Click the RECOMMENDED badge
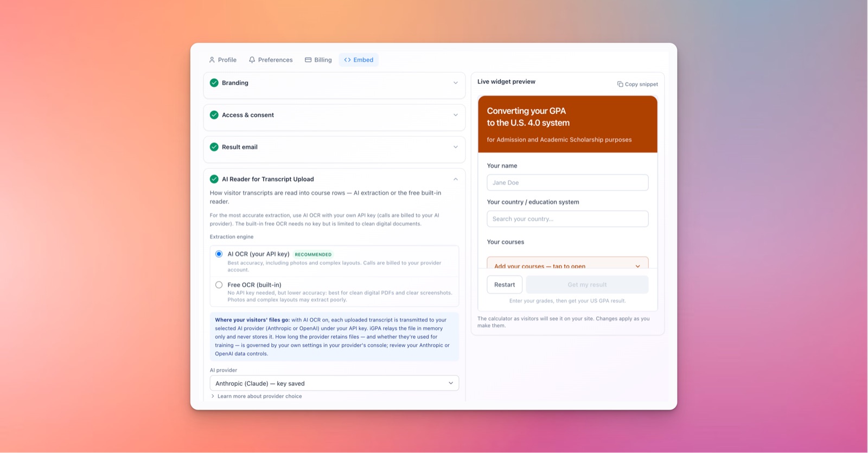The height and width of the screenshot is (453, 868). coord(313,254)
